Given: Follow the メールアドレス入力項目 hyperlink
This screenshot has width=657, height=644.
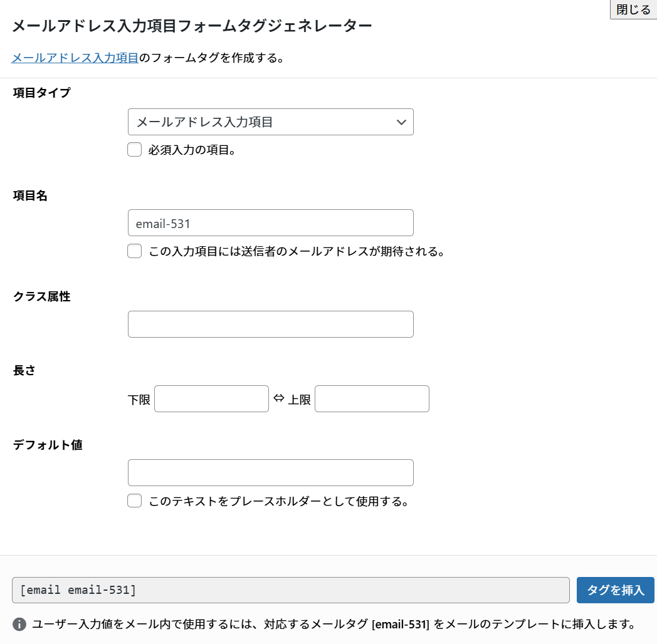Looking at the screenshot, I should click(x=75, y=58).
